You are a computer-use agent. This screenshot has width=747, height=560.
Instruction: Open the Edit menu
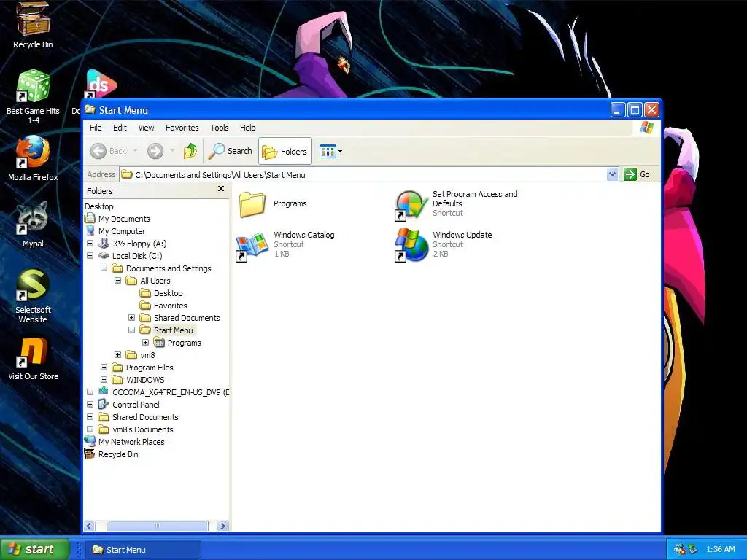tap(120, 128)
